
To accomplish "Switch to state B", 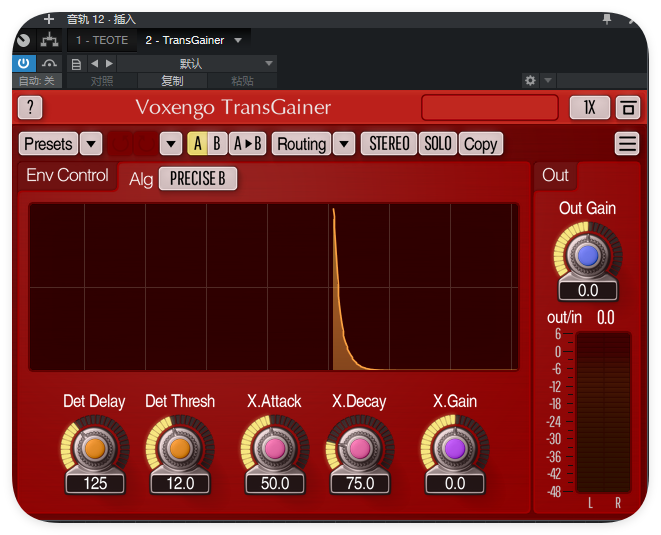I will (217, 144).
